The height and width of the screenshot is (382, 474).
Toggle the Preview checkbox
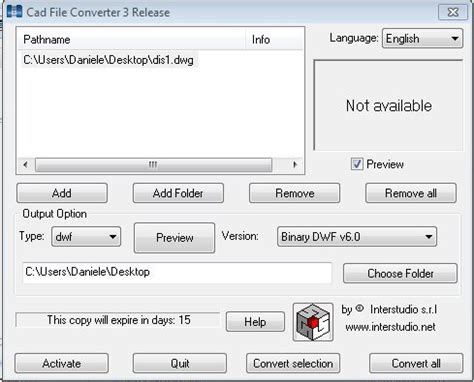tap(357, 164)
